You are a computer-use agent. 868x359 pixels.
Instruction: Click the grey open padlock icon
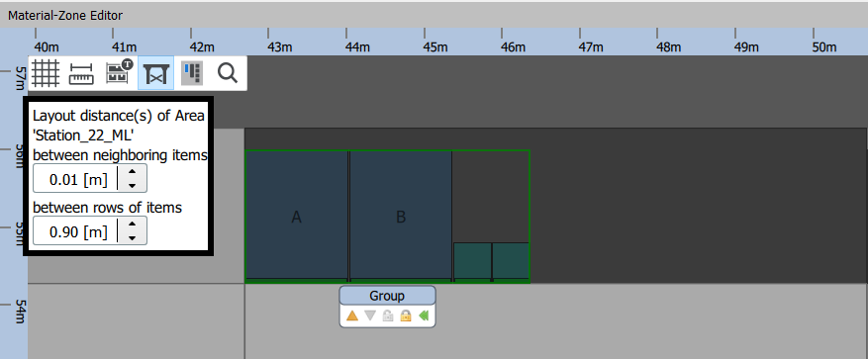(388, 315)
